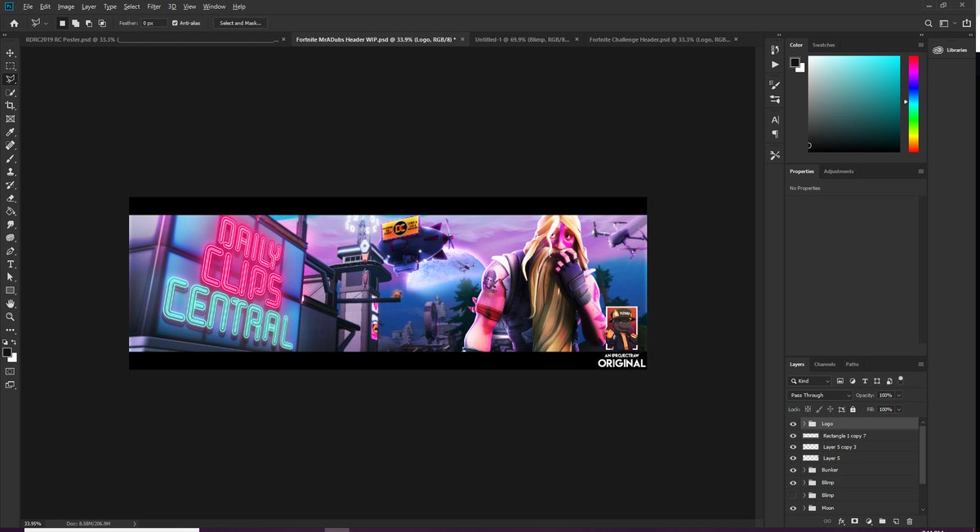Select the Quick Selection tool
The width and height of the screenshot is (980, 532).
[11, 93]
